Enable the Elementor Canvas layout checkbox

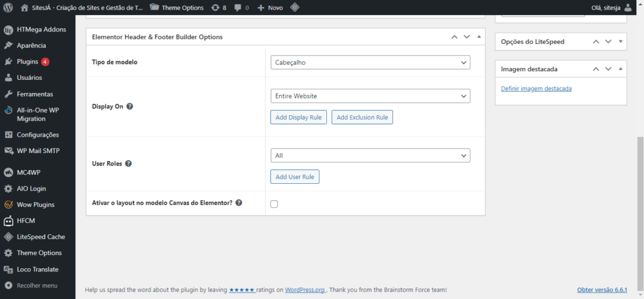tap(274, 204)
